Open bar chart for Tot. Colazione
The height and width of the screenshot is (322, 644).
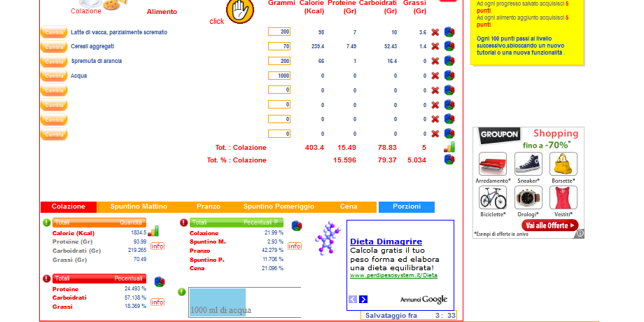click(449, 147)
